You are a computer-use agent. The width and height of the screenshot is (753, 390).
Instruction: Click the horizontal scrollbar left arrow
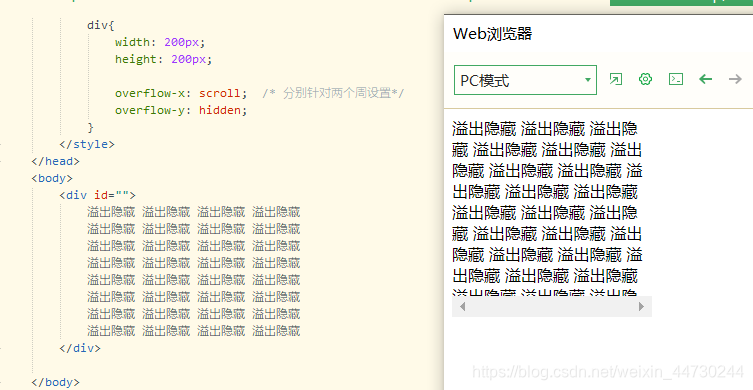click(462, 306)
